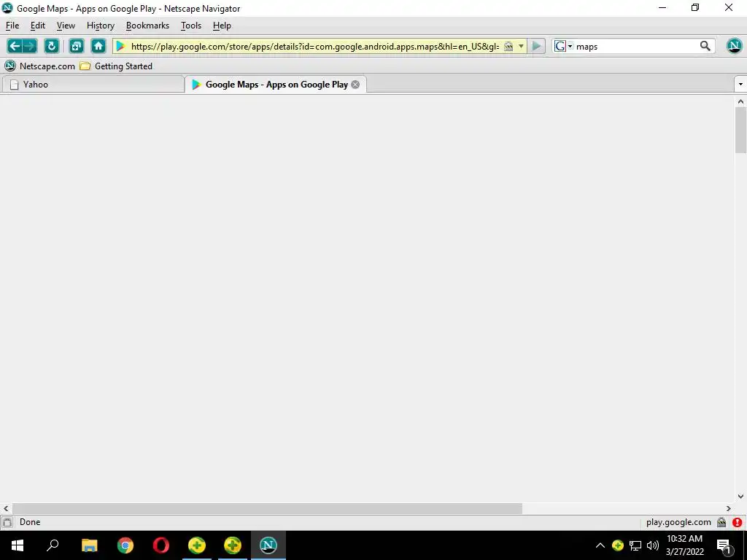The width and height of the screenshot is (747, 560).
Task: Close the Google Maps tab
Action: coord(355,85)
